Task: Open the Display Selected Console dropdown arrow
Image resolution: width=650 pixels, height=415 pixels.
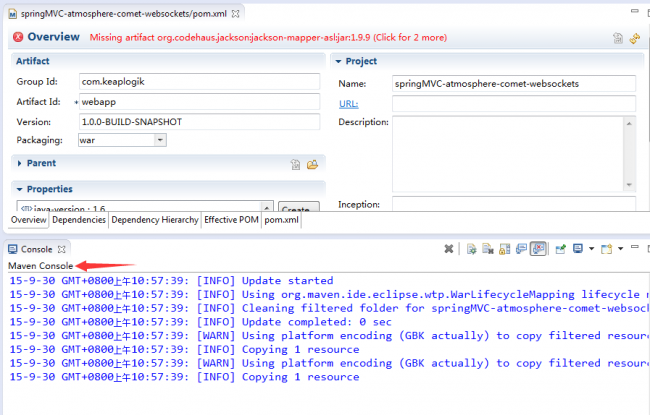Action: pos(590,248)
